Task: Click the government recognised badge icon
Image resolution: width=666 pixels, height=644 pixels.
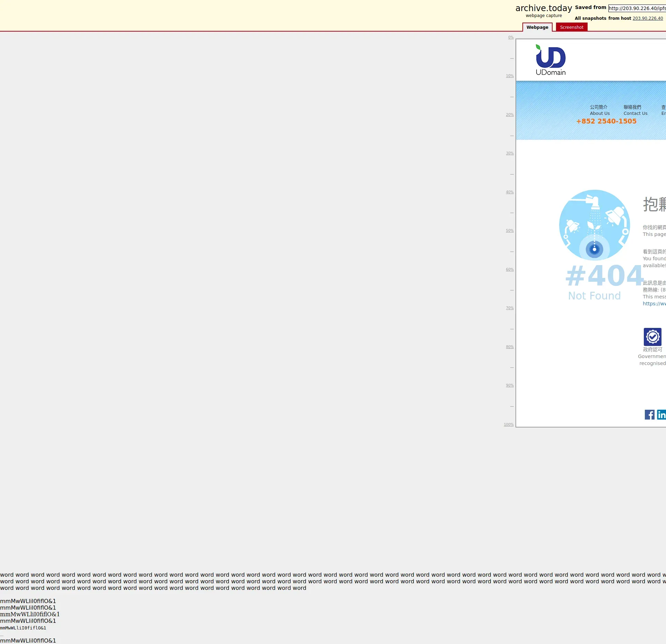Action: point(652,337)
